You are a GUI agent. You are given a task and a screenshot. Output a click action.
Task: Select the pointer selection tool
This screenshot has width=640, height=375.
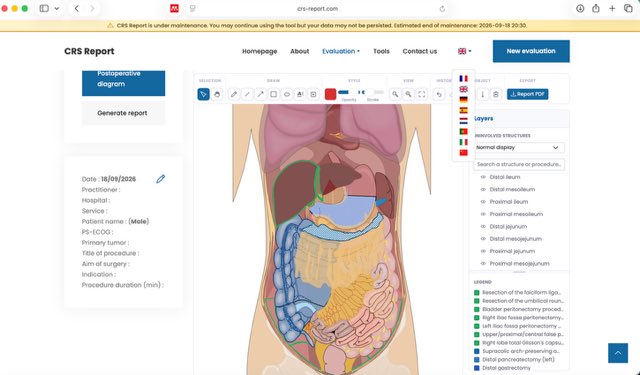[203, 94]
